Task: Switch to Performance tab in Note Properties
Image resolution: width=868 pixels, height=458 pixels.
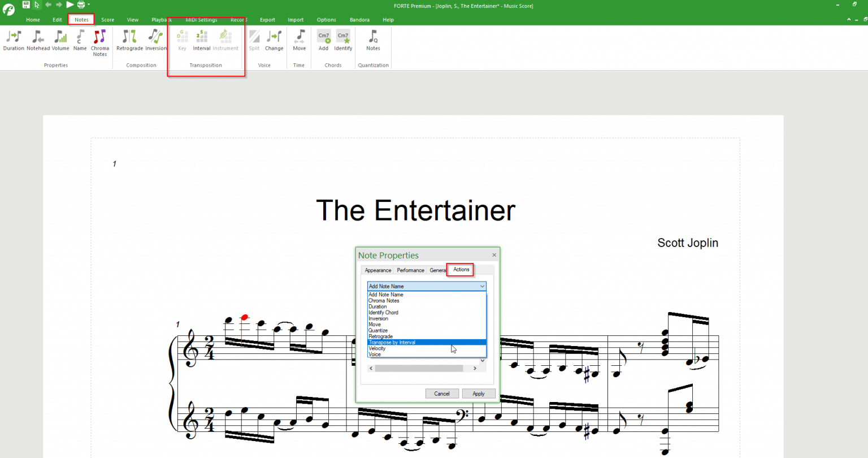Action: pos(410,270)
